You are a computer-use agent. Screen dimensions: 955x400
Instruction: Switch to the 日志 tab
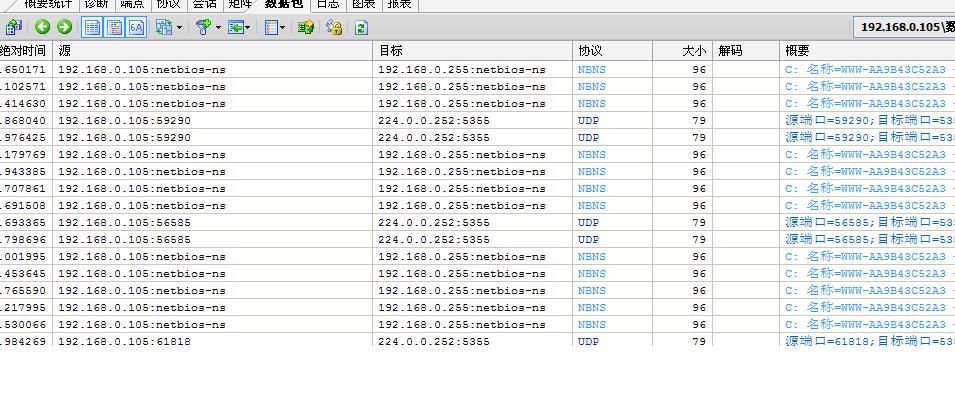pyautogui.click(x=328, y=4)
